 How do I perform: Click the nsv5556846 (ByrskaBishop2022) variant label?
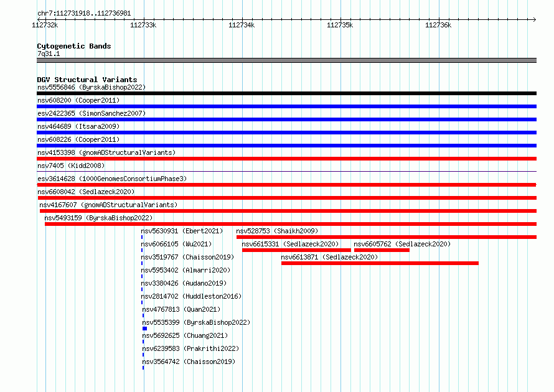tap(92, 87)
